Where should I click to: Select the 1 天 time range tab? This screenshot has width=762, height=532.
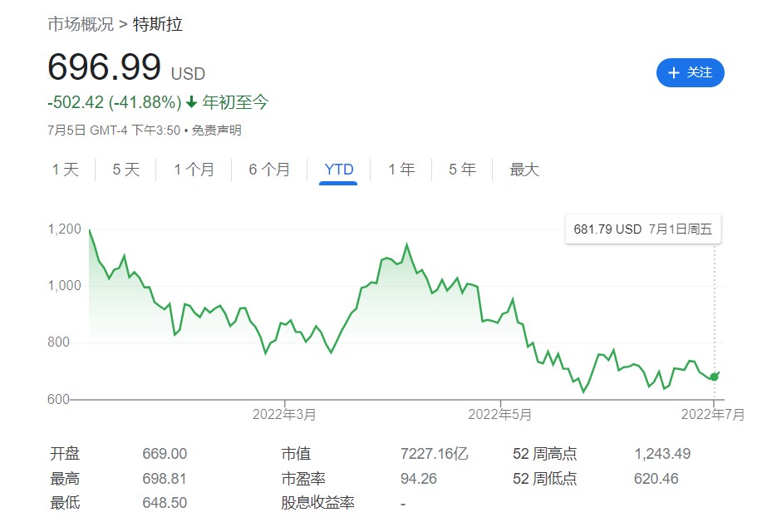(x=66, y=170)
